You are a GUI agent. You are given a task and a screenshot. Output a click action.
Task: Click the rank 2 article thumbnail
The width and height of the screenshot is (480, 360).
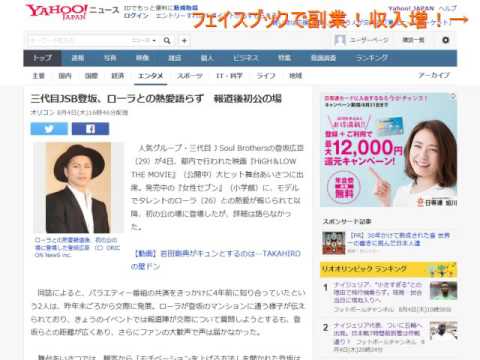443,331
